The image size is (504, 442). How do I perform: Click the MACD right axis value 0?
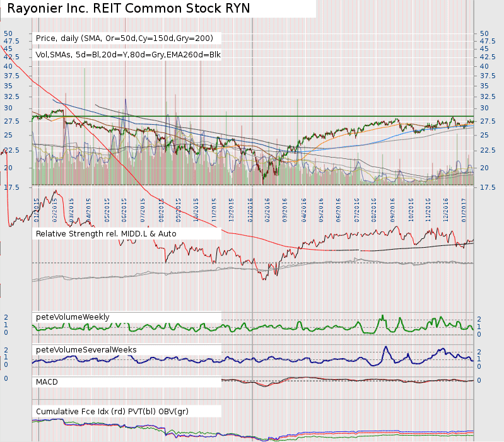click(x=479, y=380)
